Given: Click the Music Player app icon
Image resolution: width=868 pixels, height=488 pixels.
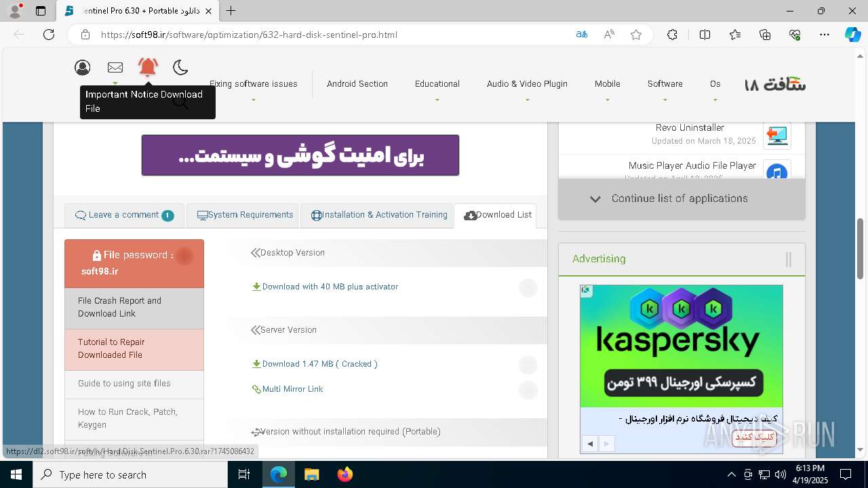Looking at the screenshot, I should (x=776, y=169).
